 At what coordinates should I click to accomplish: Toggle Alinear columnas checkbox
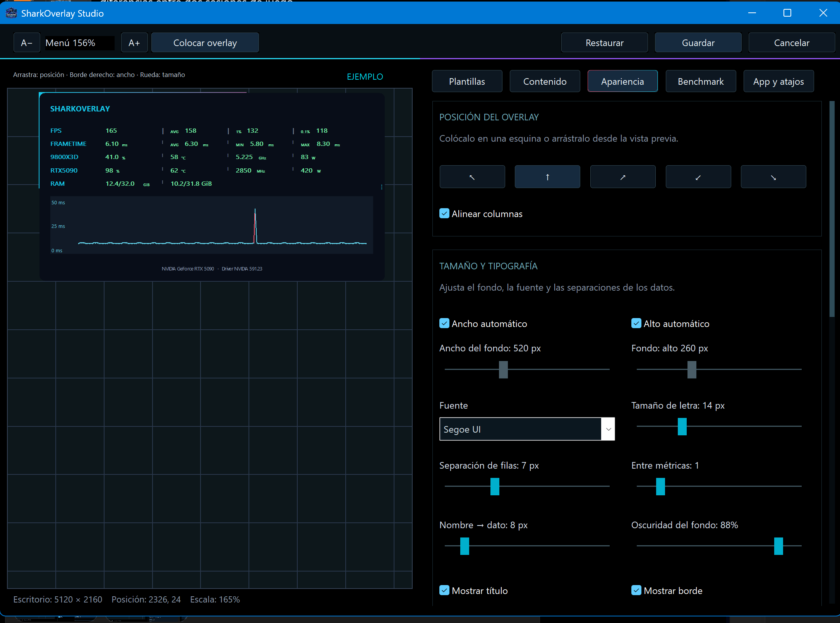click(444, 214)
